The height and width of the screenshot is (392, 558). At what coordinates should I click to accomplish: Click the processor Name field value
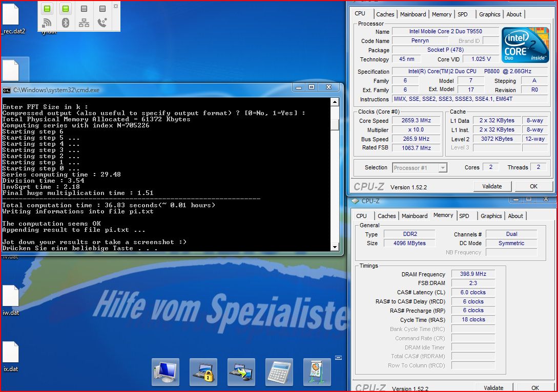click(x=446, y=31)
